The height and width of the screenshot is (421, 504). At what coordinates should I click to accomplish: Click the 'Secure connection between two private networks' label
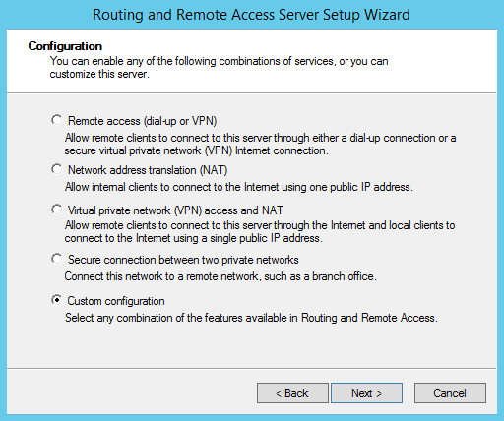click(x=183, y=260)
